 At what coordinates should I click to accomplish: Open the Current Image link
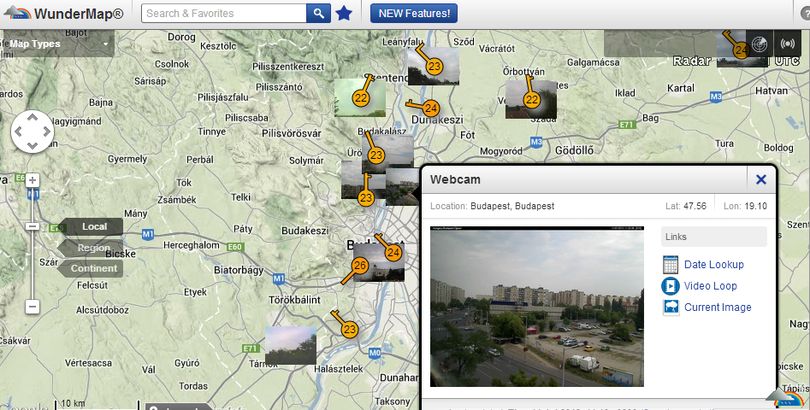[x=718, y=307]
